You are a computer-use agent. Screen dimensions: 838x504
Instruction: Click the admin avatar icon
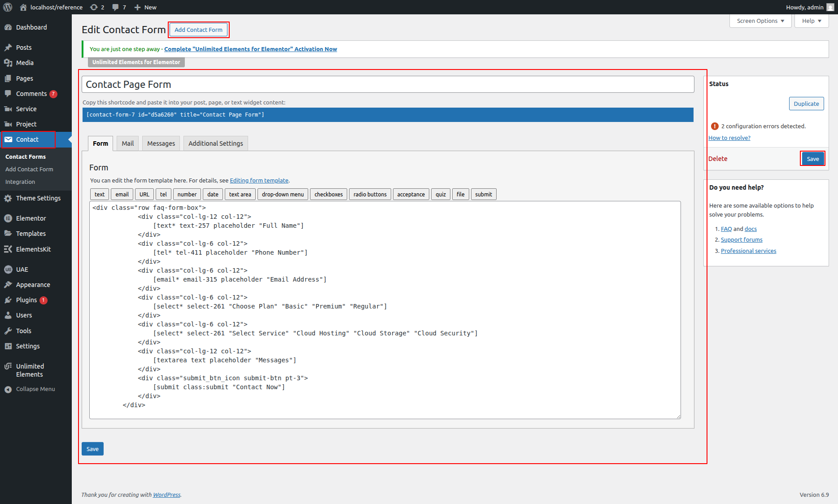click(830, 7)
